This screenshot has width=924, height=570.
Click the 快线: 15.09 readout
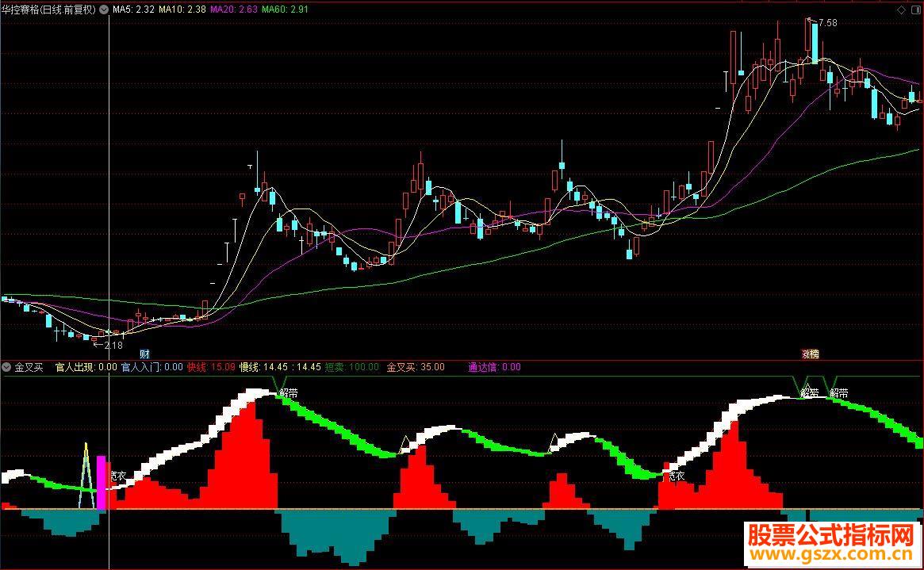pyautogui.click(x=211, y=367)
